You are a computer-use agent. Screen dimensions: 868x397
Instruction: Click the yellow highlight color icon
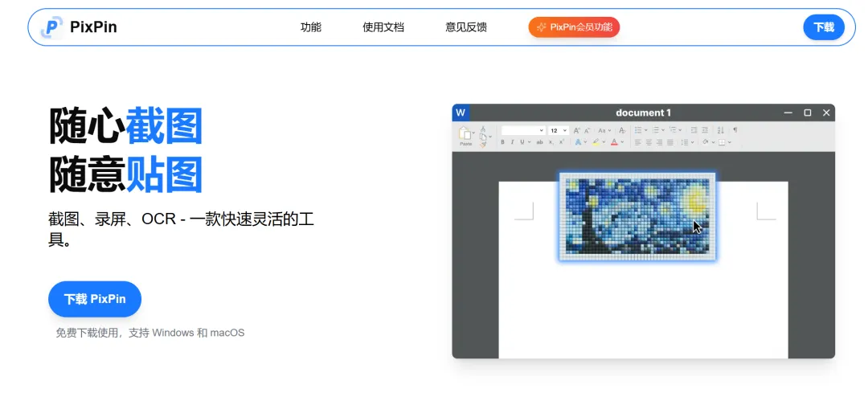pos(596,142)
